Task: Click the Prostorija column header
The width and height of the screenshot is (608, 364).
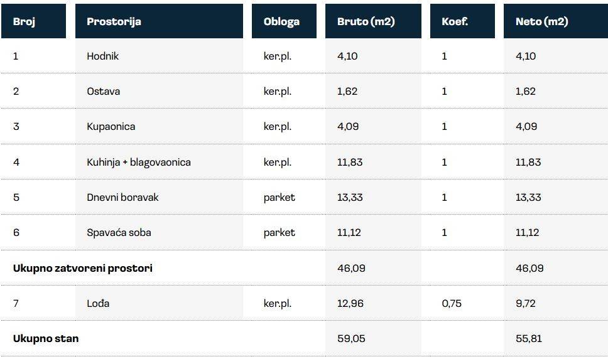Action: point(114,21)
